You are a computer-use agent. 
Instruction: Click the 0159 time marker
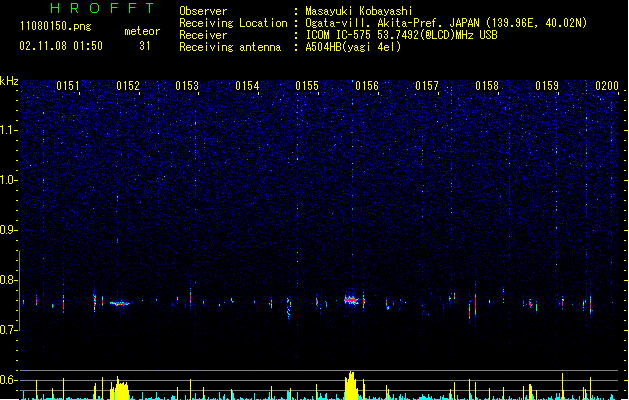click(547, 86)
